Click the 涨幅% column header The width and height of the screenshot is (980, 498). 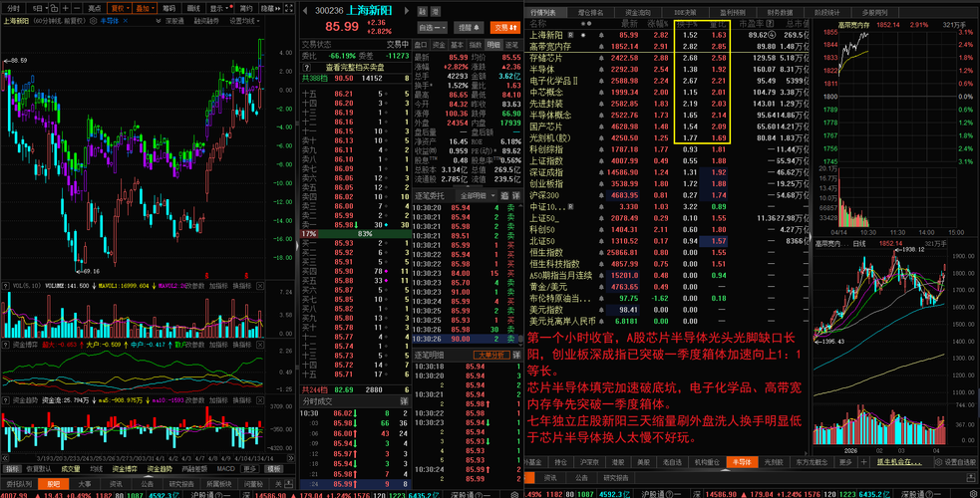658,24
